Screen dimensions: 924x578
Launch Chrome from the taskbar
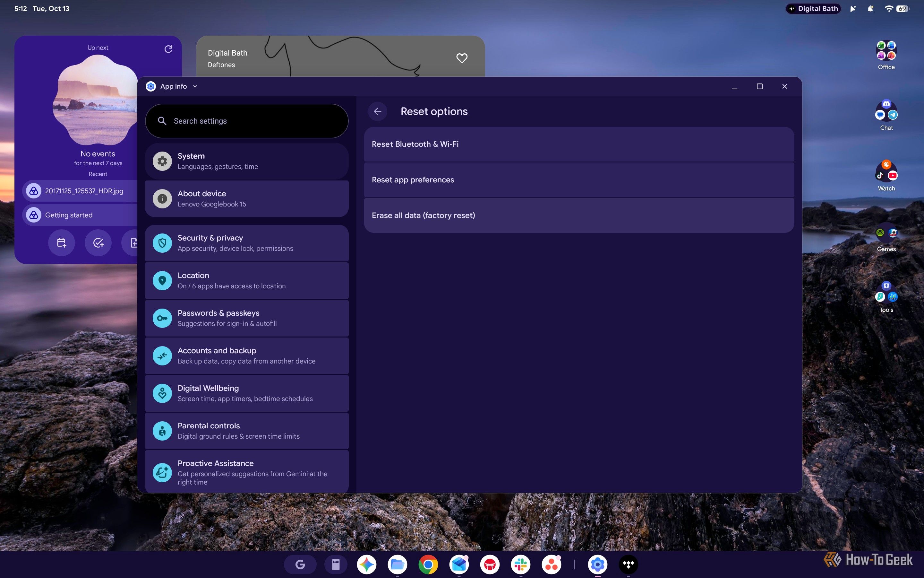pyautogui.click(x=428, y=564)
